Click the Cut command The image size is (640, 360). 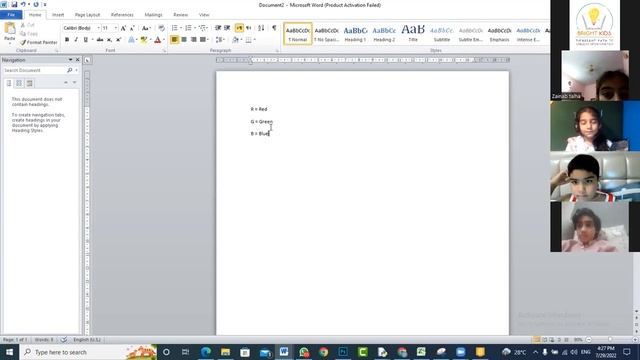(28, 25)
